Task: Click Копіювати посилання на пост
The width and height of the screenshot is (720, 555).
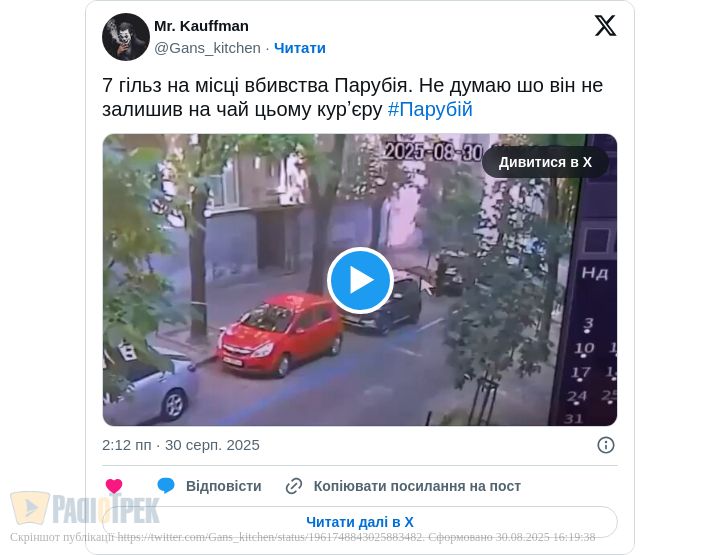Action: pyautogui.click(x=417, y=486)
